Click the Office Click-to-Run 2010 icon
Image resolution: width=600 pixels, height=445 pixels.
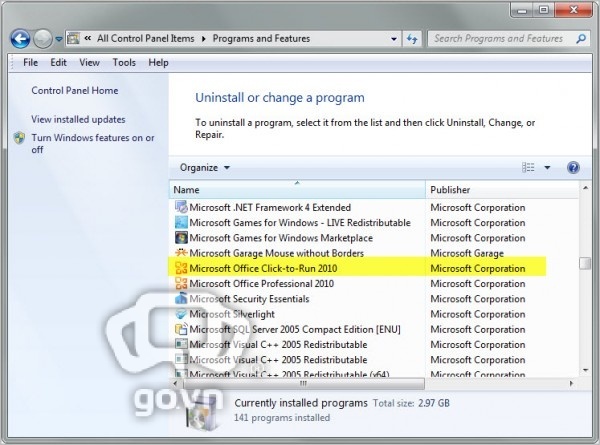(181, 268)
